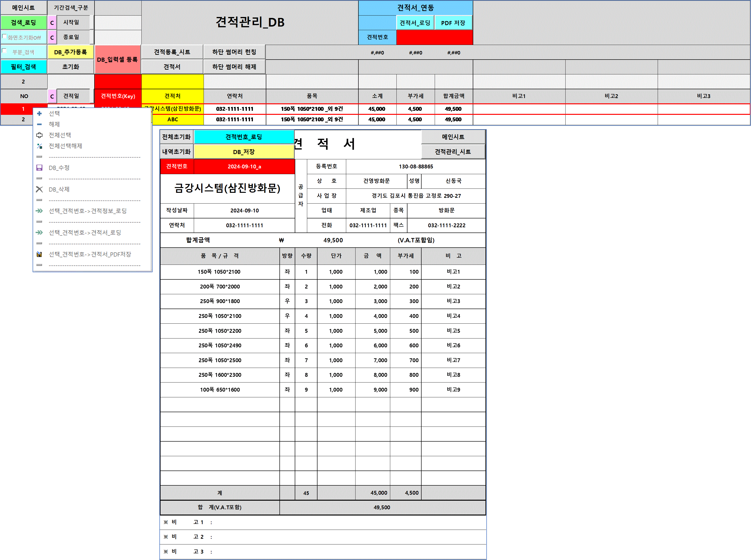Click the plus icon beside 선택
751x560 pixels.
(39, 114)
